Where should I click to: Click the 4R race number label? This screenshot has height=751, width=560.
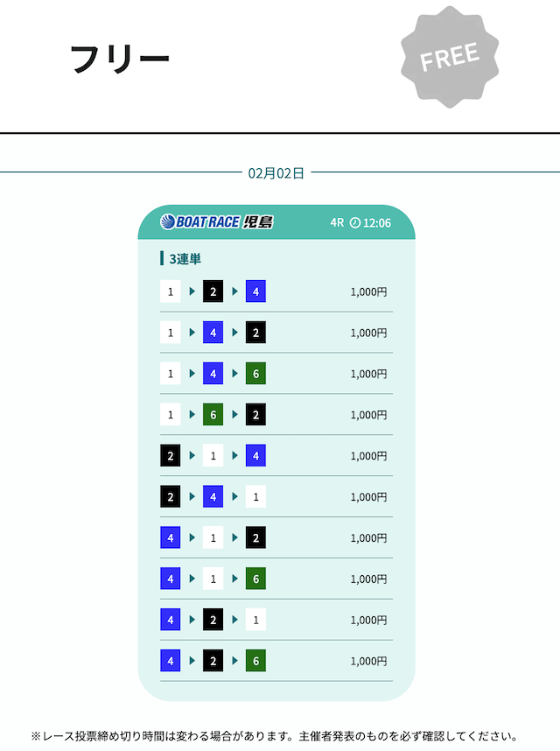[x=337, y=222]
